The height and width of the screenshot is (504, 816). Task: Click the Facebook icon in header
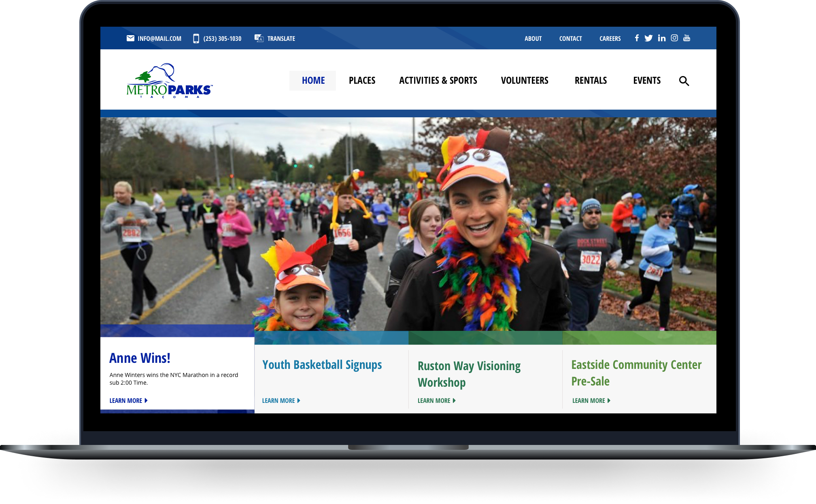click(x=637, y=38)
